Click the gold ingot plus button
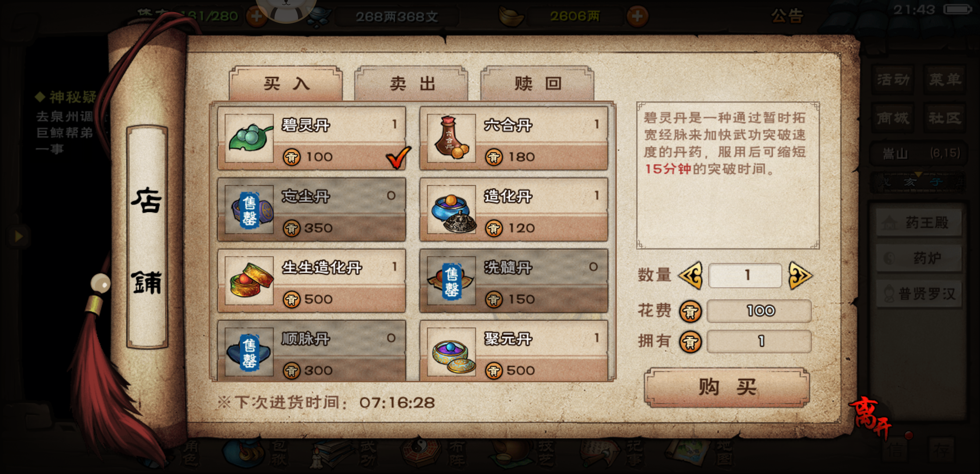The width and height of the screenshot is (980, 474). point(637,16)
